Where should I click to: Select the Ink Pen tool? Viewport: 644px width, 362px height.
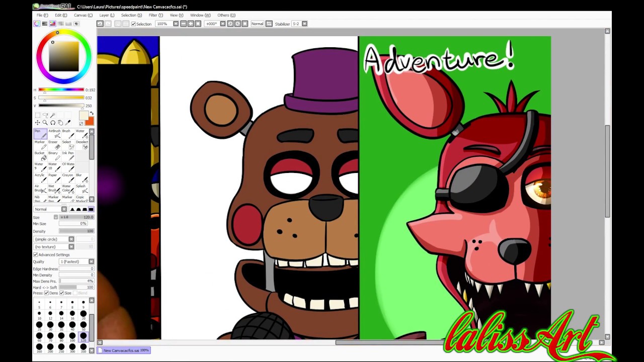[68, 156]
